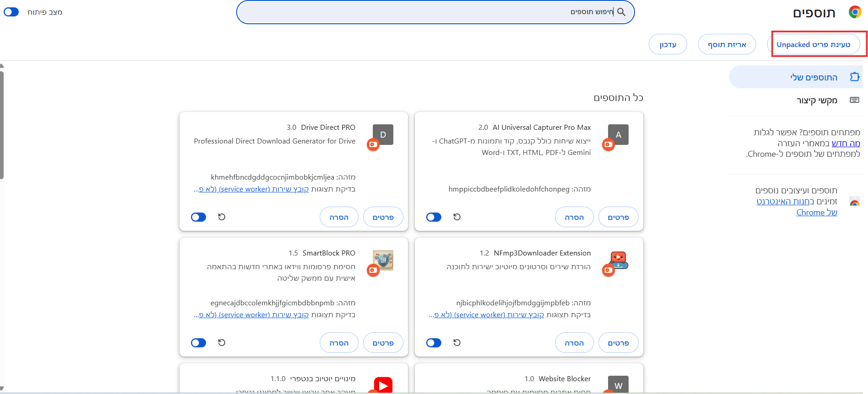The height and width of the screenshot is (394, 868).
Task: Click הסרה for NFmp3Downloader Extension
Action: [x=574, y=343]
